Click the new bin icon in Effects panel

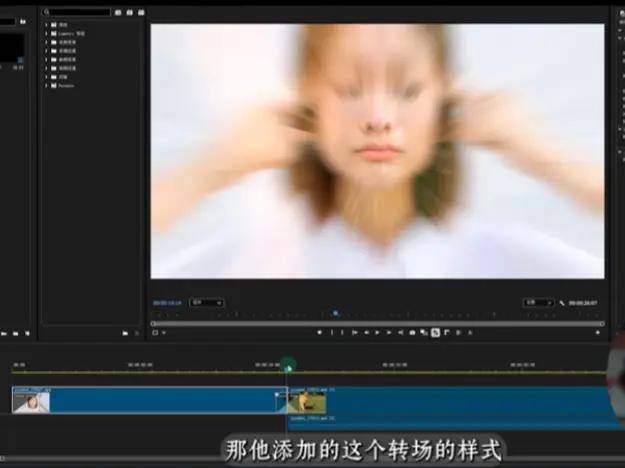point(125,332)
